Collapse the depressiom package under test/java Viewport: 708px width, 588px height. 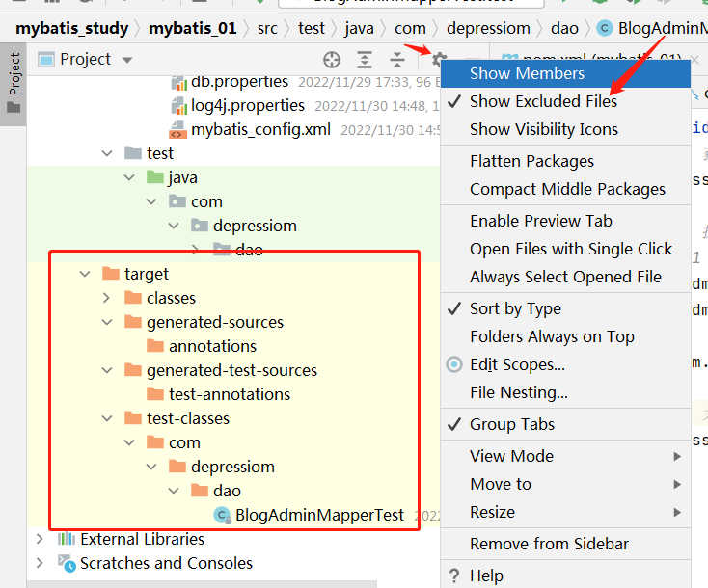(x=174, y=226)
